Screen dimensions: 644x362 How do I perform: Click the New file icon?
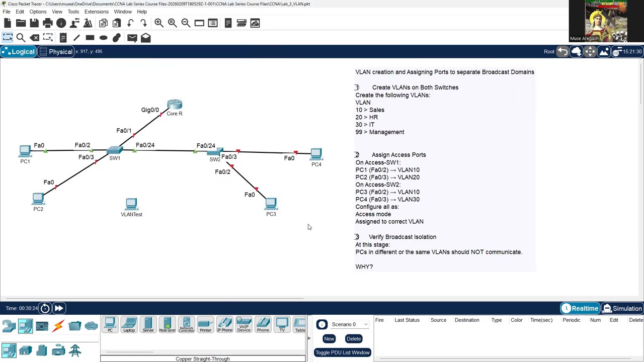8,23
